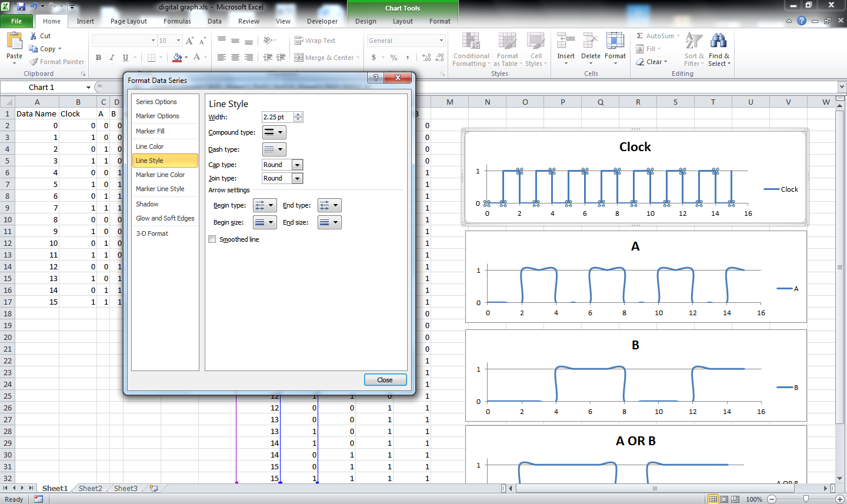Enable the Smoothed line checkbox
The height and width of the screenshot is (504, 847).
(x=211, y=239)
